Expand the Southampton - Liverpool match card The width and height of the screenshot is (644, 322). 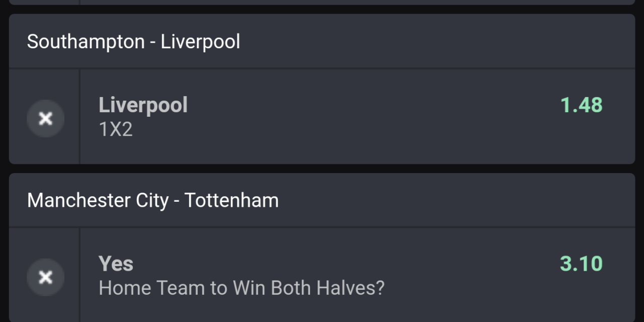coord(133,41)
